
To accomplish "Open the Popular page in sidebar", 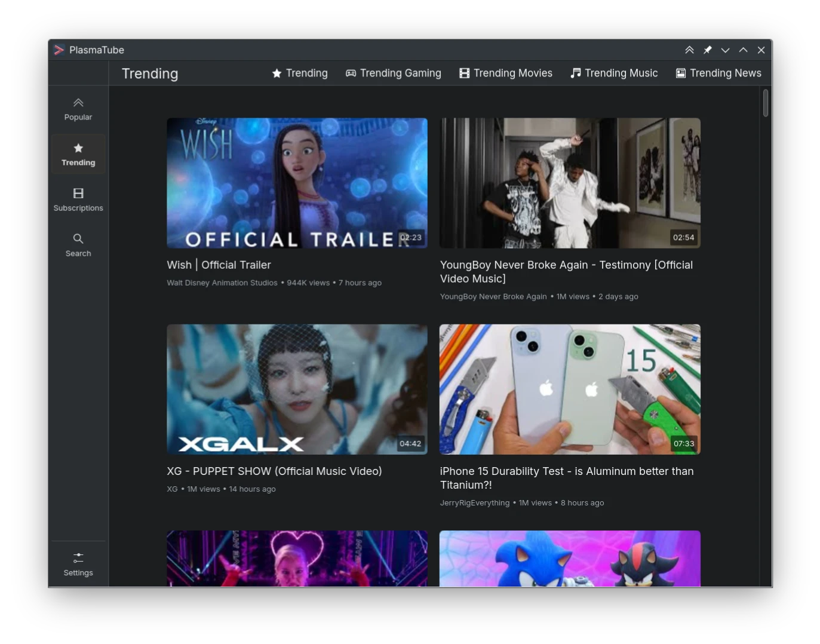I will pyautogui.click(x=78, y=109).
